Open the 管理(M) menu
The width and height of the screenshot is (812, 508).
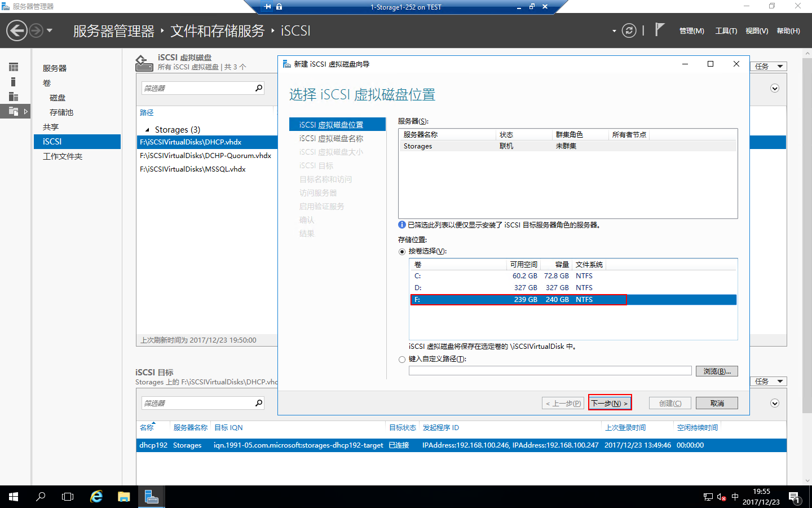click(x=691, y=31)
